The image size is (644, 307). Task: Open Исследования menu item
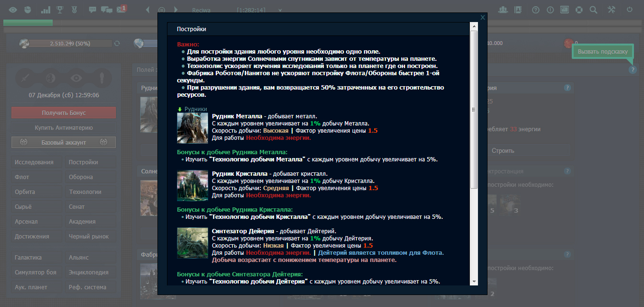click(x=34, y=162)
